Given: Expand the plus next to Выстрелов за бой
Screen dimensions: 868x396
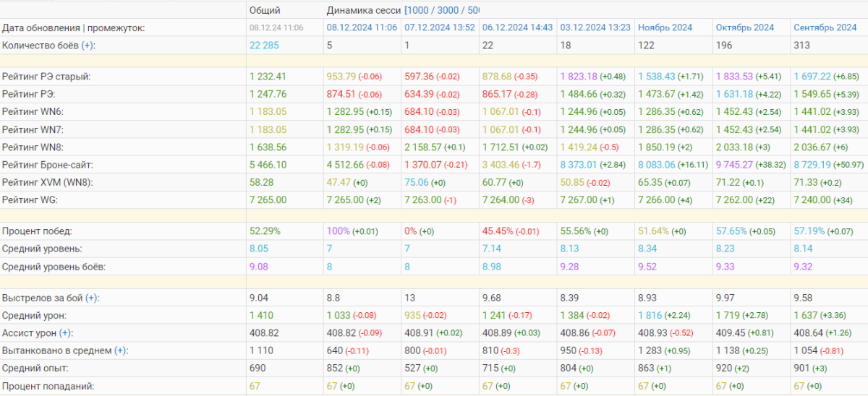Looking at the screenshot, I should pyautogui.click(x=92, y=298).
